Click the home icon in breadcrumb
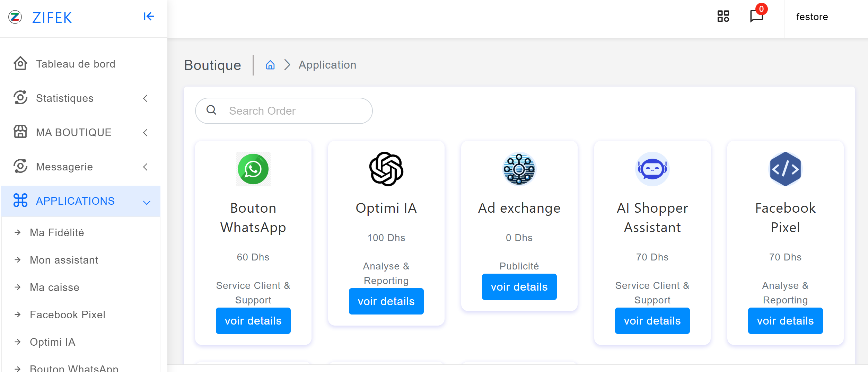The height and width of the screenshot is (372, 868). click(270, 65)
